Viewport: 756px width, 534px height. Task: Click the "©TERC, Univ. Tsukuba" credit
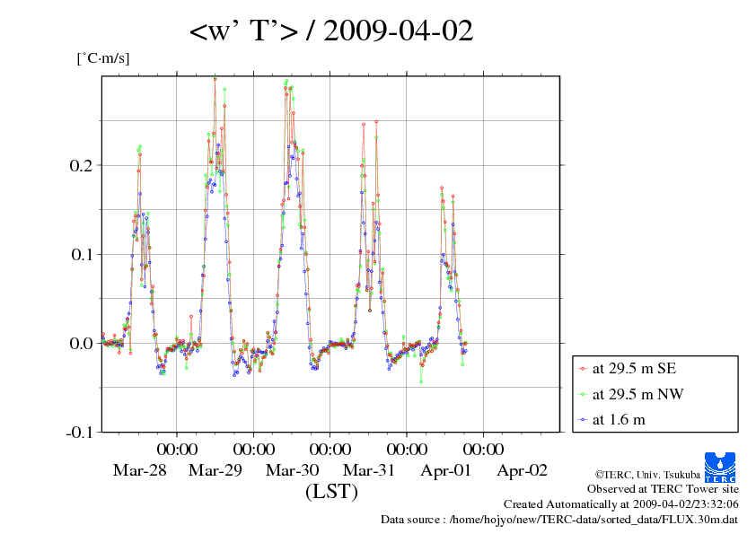click(x=647, y=475)
